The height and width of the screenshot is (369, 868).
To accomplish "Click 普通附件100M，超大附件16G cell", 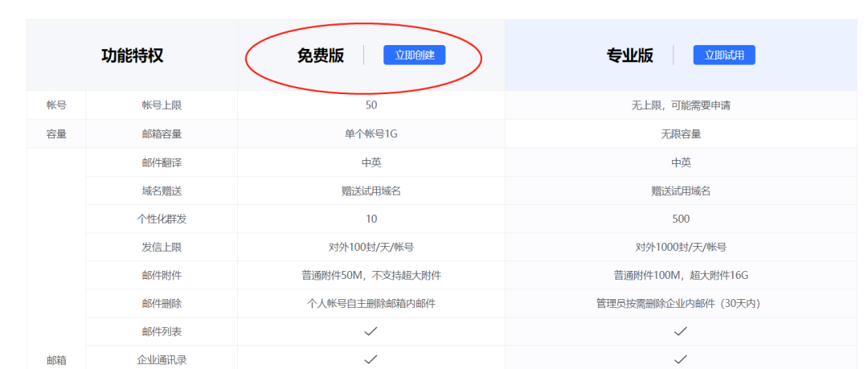I will click(x=681, y=276).
